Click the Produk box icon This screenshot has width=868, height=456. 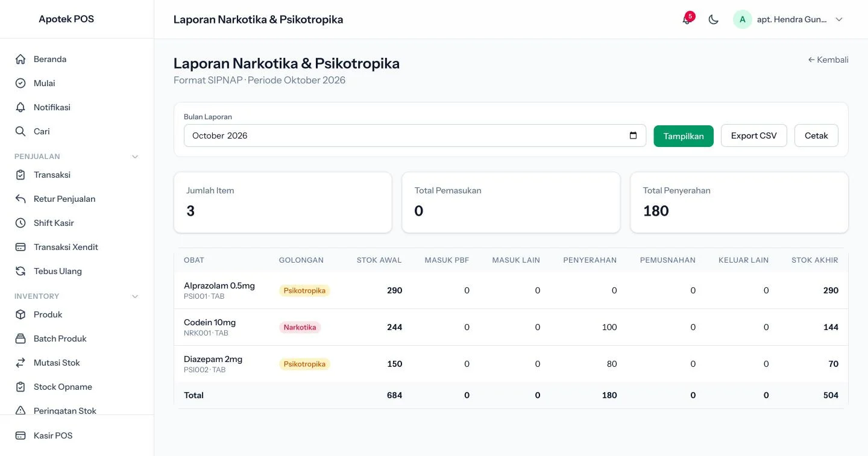(20, 314)
